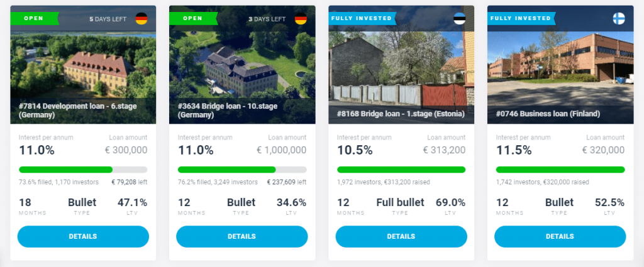Click the OPEN badge on #7814 loan
Screen dimensions: 644x267
click(35, 18)
